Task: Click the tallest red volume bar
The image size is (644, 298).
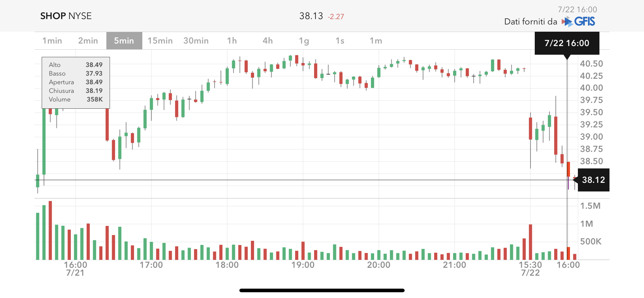Action: click(x=50, y=230)
